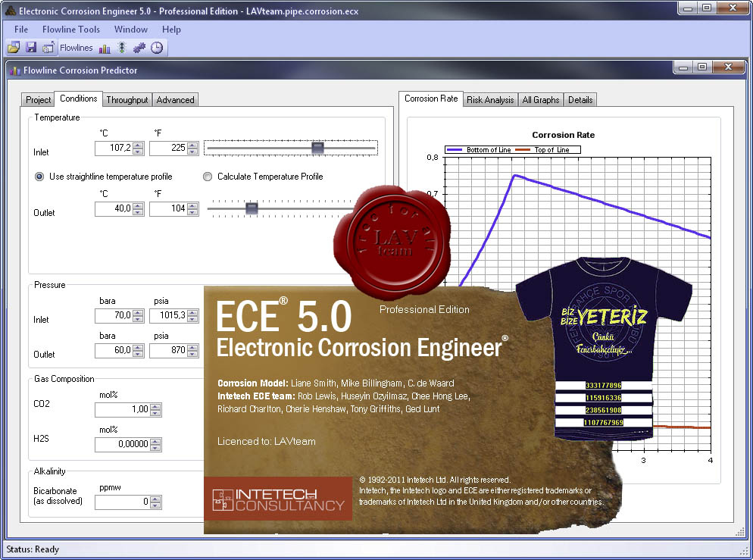The image size is (753, 560).
Task: Open the Flowline Tools menu
Action: (x=71, y=30)
